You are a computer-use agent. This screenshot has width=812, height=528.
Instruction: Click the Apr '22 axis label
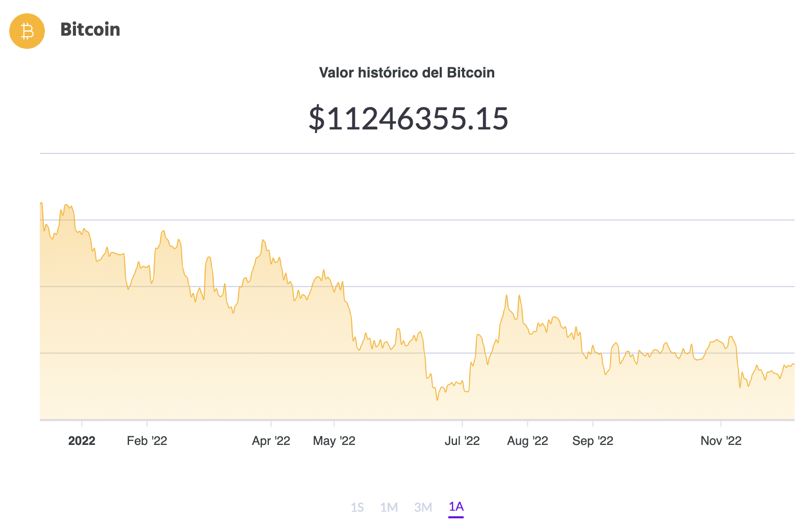pyautogui.click(x=271, y=441)
